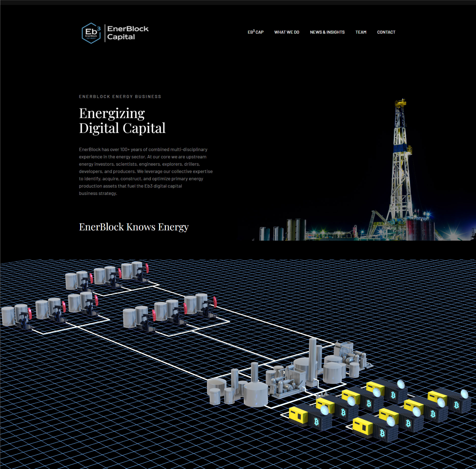Click the Eb3 hexagon logo icon
Image resolution: width=476 pixels, height=469 pixels.
(91, 33)
